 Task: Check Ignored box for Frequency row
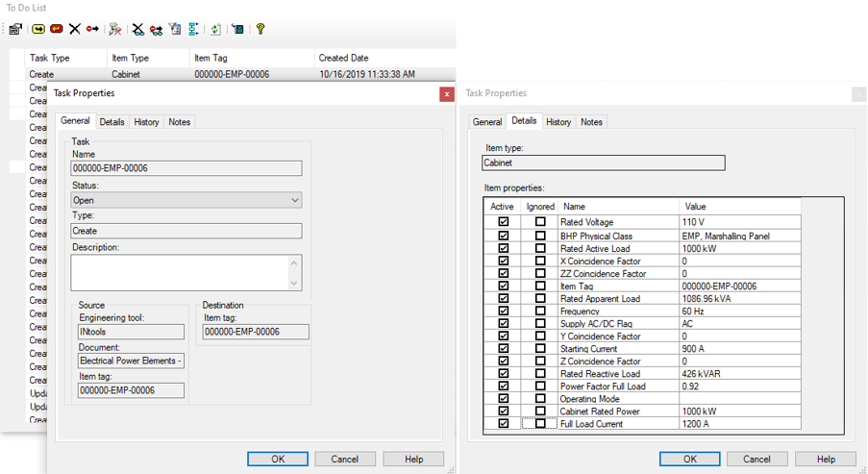click(539, 311)
